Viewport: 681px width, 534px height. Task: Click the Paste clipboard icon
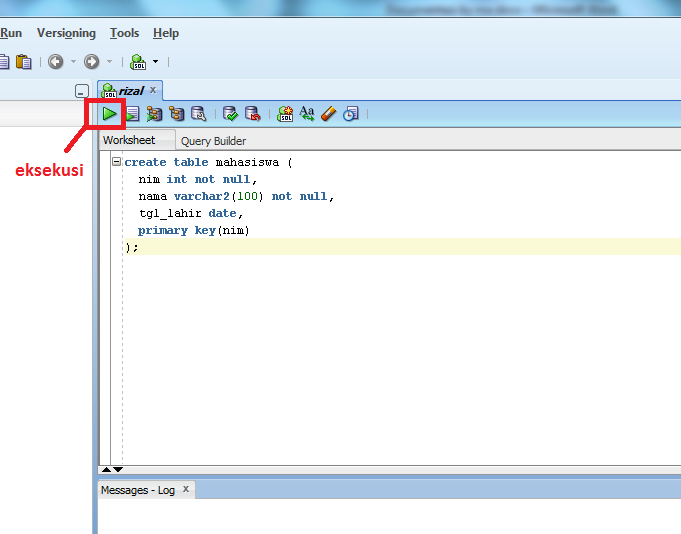23,62
